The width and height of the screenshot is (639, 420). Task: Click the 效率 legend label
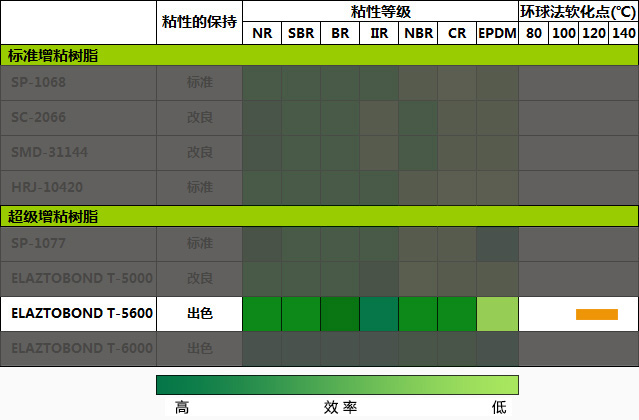341,407
